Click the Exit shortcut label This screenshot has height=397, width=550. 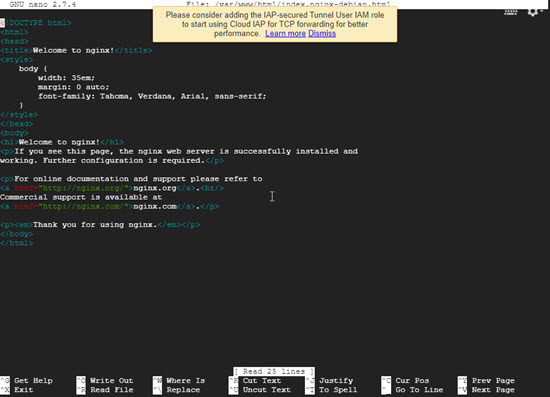24,390
